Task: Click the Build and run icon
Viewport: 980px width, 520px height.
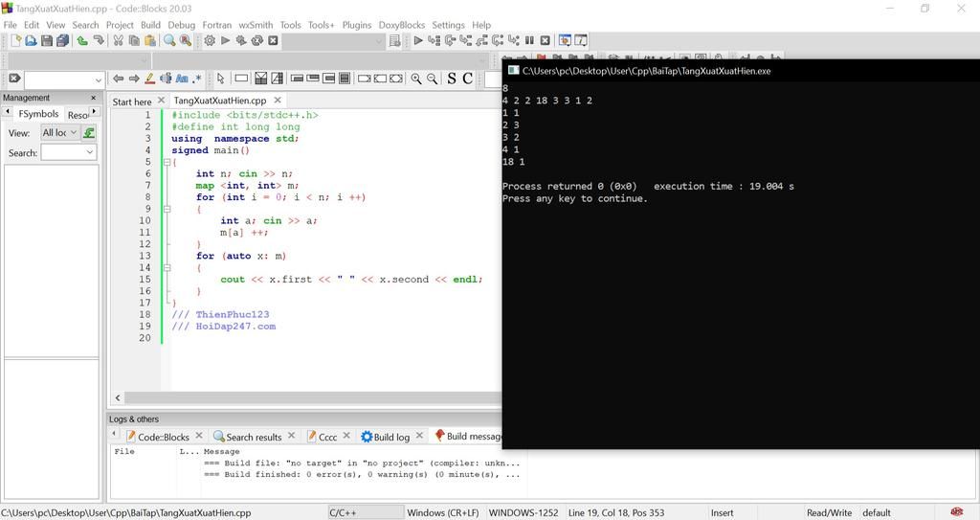Action: click(240, 40)
